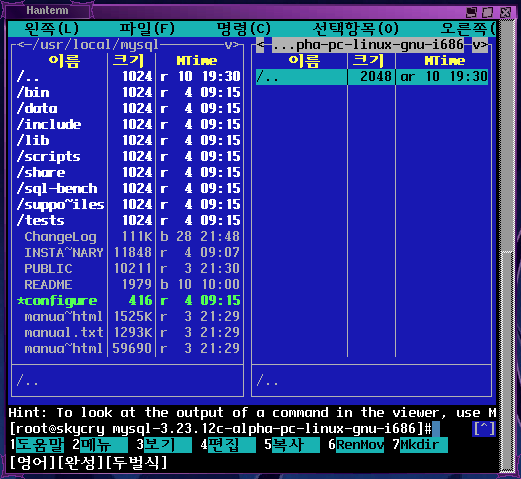521x479 pixels.
Task: Click the 5 복사 copy function key
Action: point(292,445)
